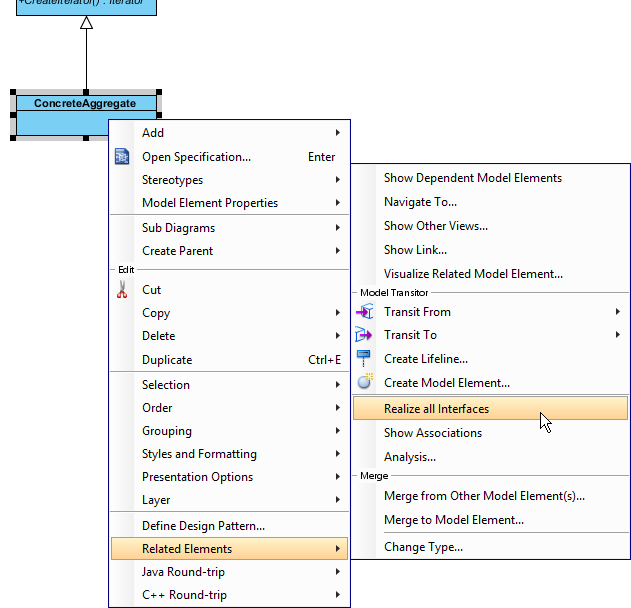Click the arrow beside Transit To

(x=618, y=334)
